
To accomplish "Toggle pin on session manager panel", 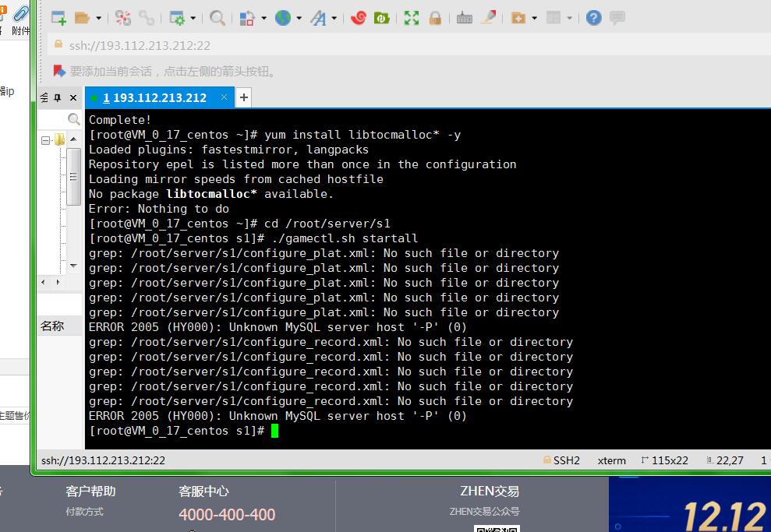I will 58,98.
